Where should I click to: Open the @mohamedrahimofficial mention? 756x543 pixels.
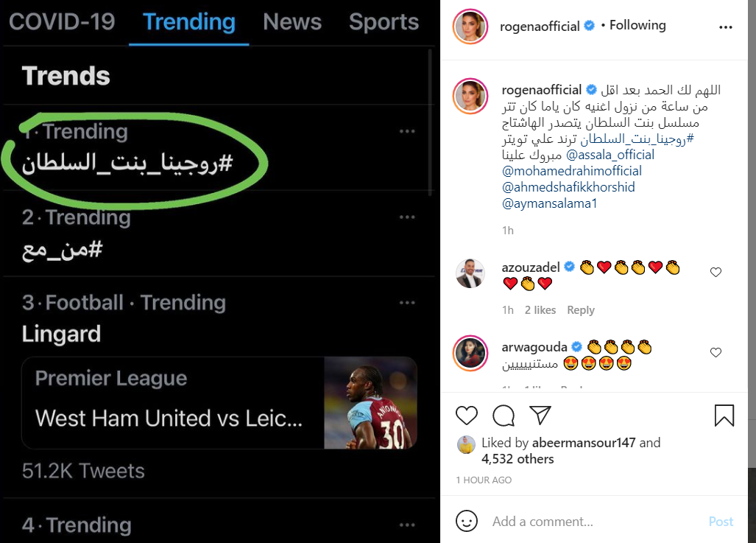click(x=571, y=171)
